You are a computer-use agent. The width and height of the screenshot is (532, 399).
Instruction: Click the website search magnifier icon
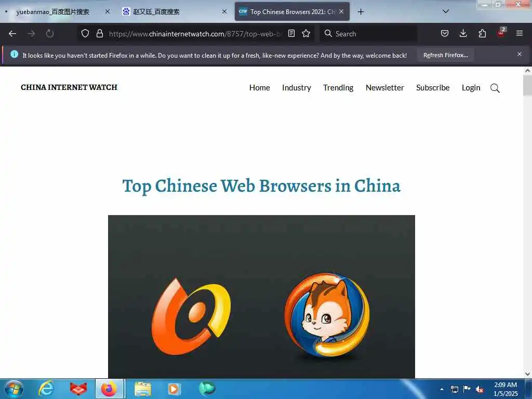495,88
